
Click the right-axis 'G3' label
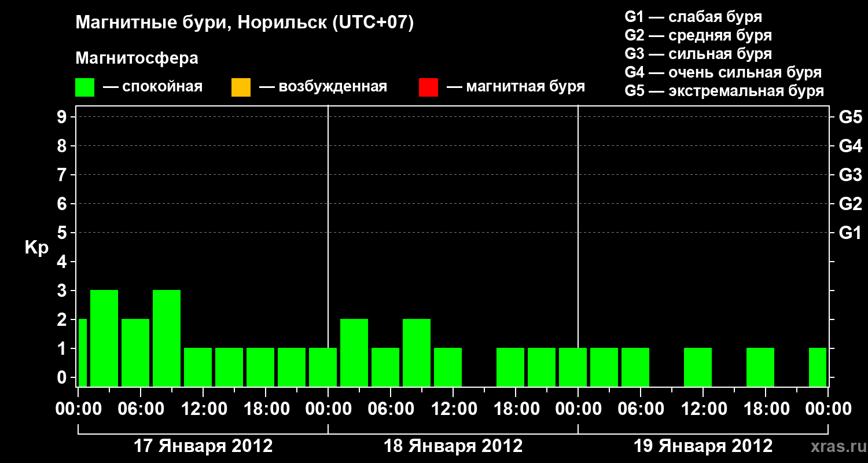pos(850,175)
